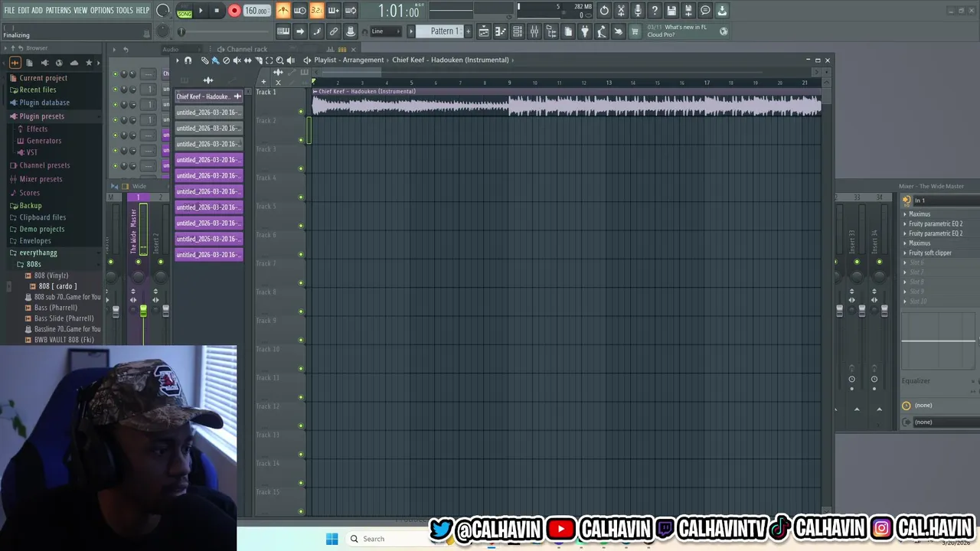Open the EDIT menu
This screenshot has height=551, width=980.
click(24, 11)
